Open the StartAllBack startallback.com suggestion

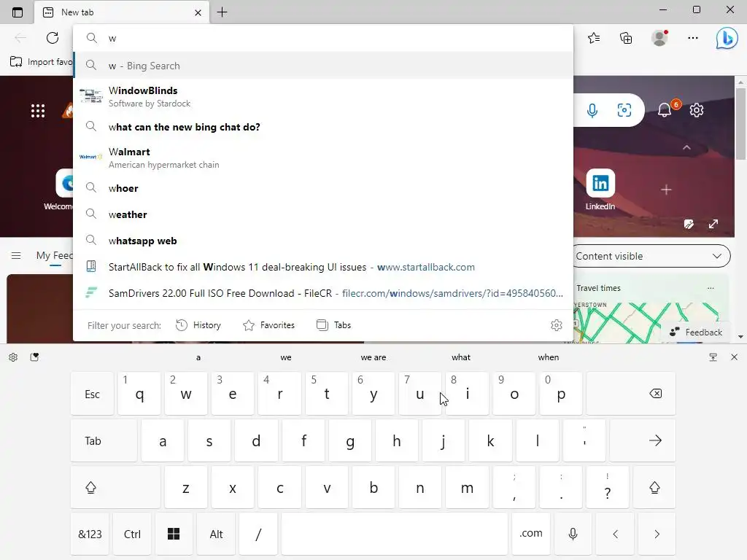pyautogui.click(x=323, y=267)
